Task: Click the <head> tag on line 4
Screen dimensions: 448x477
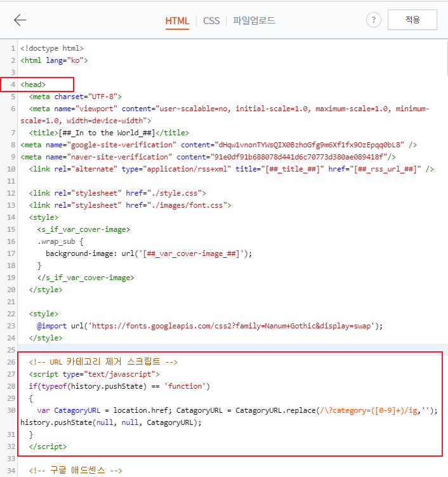Action: click(x=33, y=84)
